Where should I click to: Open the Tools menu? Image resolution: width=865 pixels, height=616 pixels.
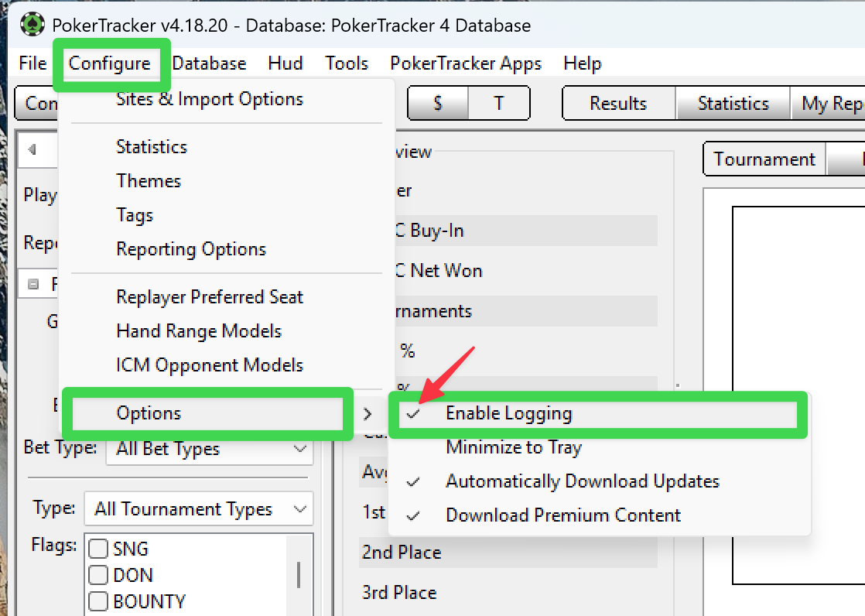coord(347,63)
